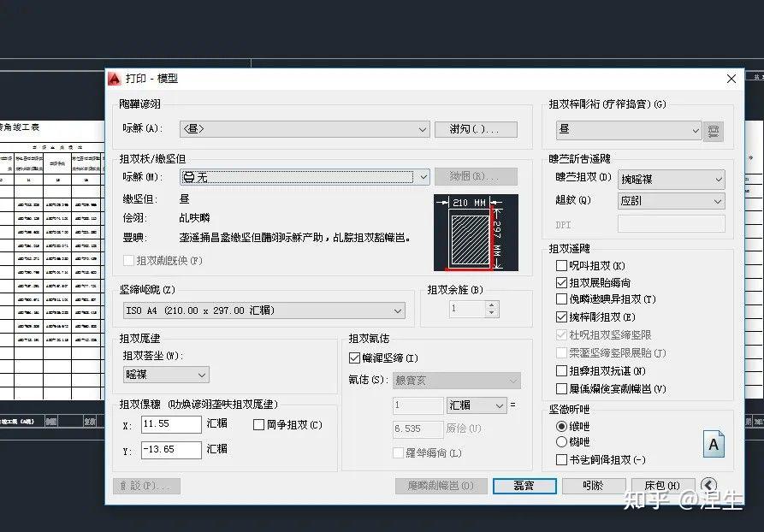This screenshot has width=764, height=532.
Task: Click the Preview (P)... button
Action: 146,486
